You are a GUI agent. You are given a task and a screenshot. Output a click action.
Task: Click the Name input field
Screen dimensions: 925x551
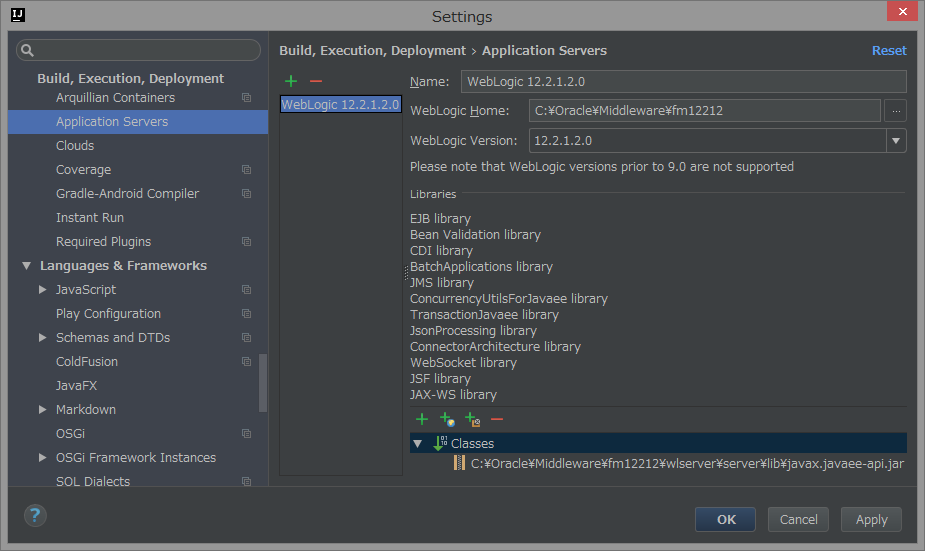684,81
